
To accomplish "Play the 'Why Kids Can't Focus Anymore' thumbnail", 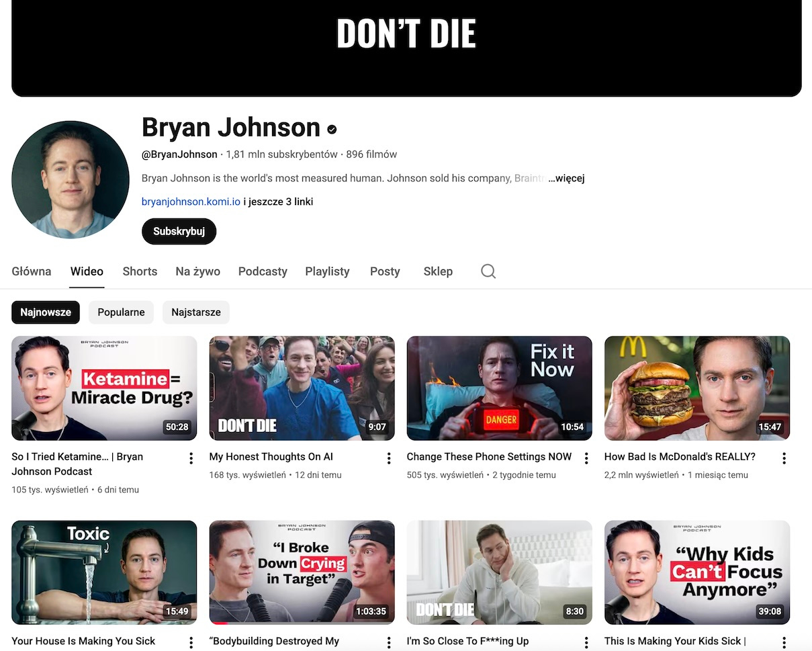I will click(x=697, y=572).
